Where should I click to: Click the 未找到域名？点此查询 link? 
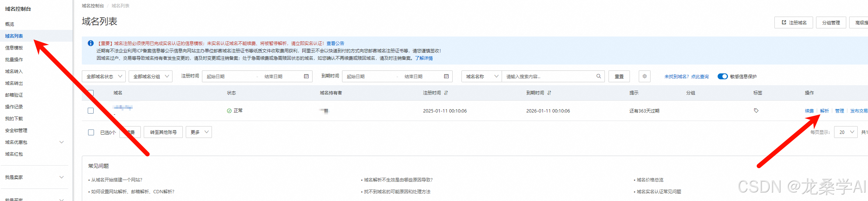point(687,76)
